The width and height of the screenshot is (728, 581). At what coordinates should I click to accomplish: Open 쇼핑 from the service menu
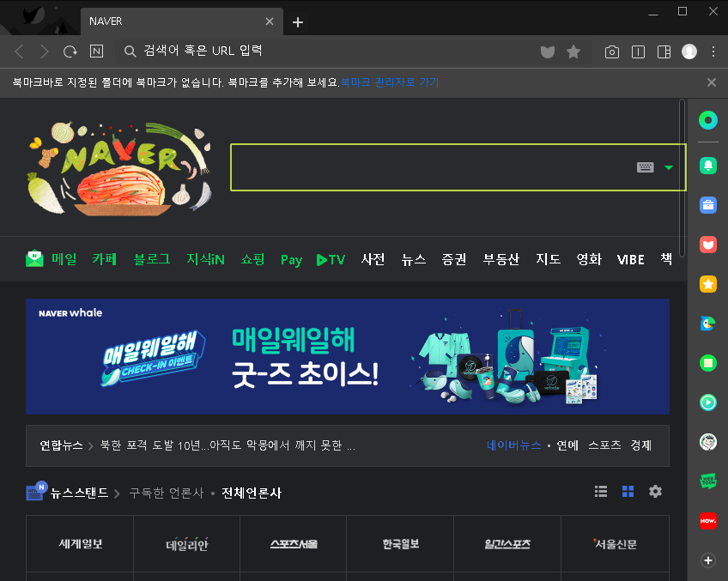252,259
